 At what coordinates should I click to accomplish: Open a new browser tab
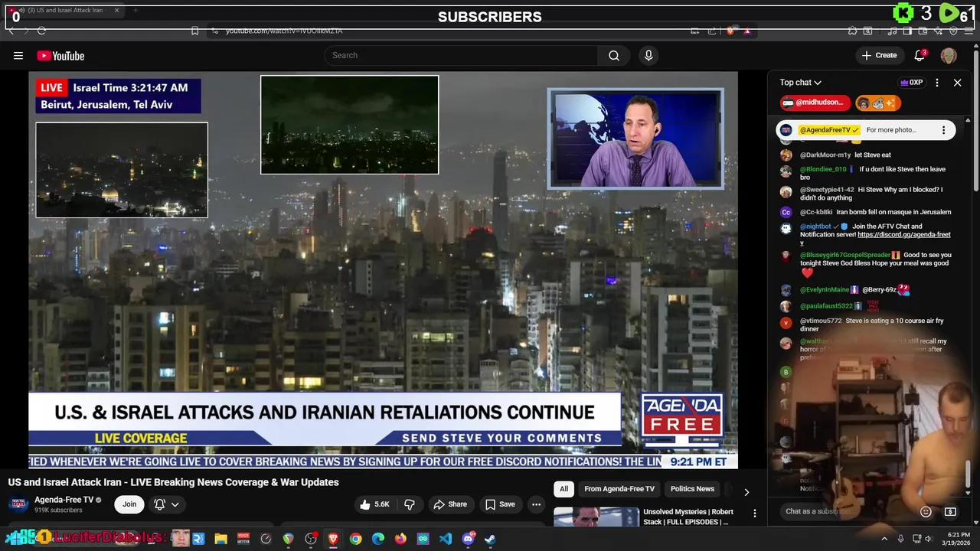tap(136, 11)
